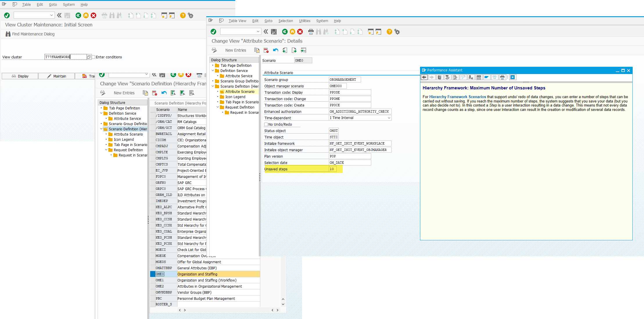Click green Back icon in Attribute Scenario window
The height and width of the screenshot is (319, 644).
point(285,32)
